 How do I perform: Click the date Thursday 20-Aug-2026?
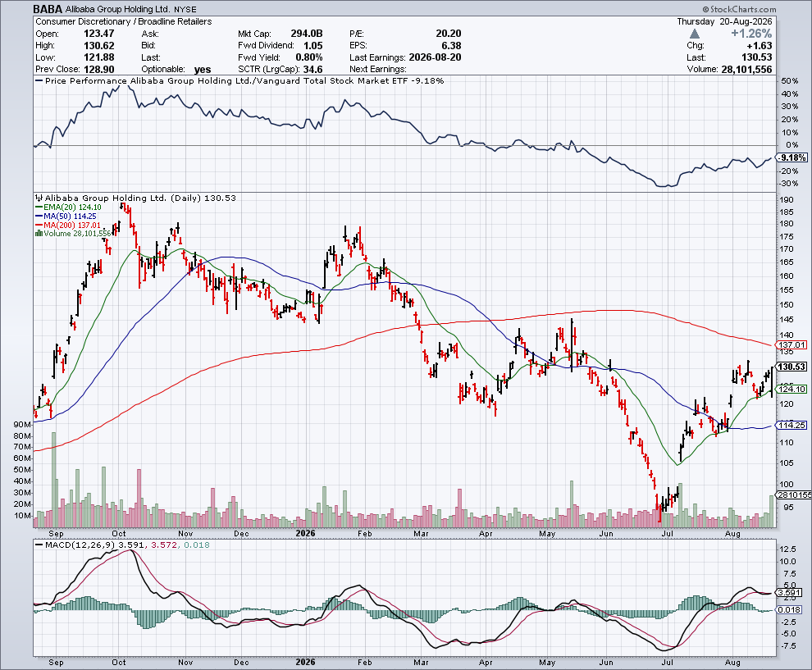[x=724, y=22]
